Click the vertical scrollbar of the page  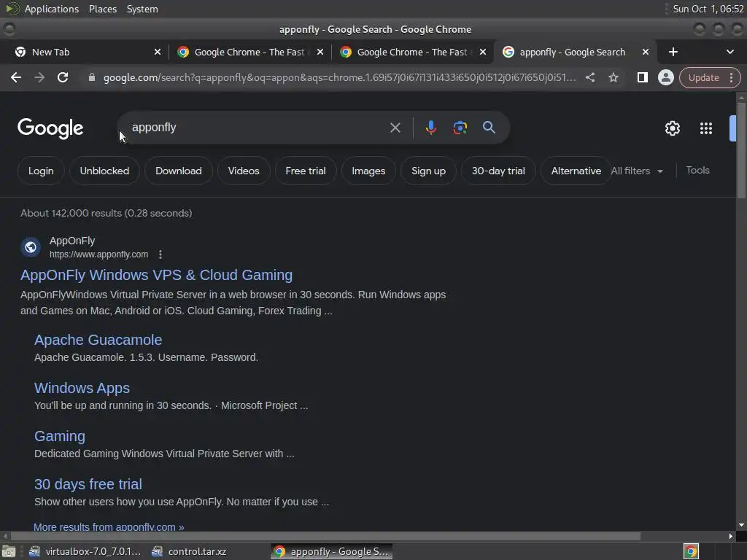741,150
